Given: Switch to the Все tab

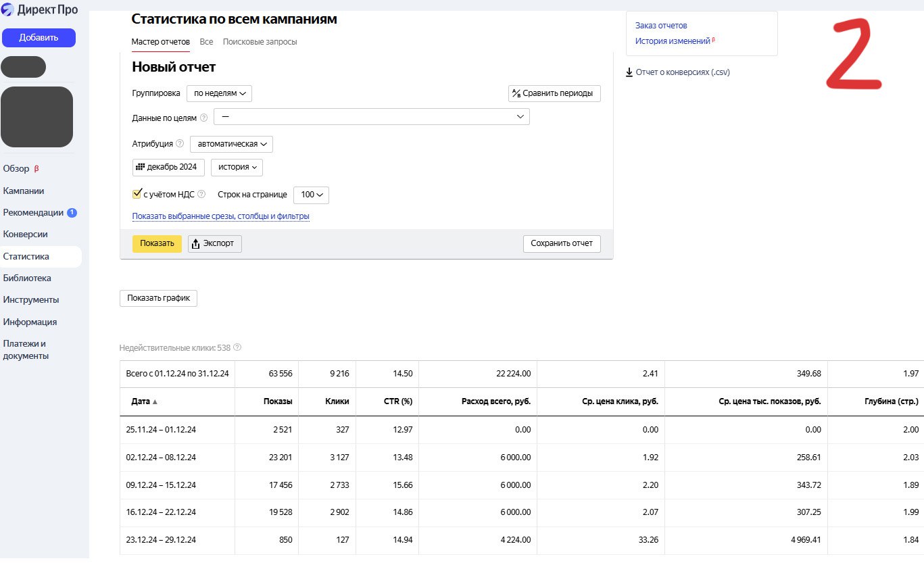Looking at the screenshot, I should point(206,42).
